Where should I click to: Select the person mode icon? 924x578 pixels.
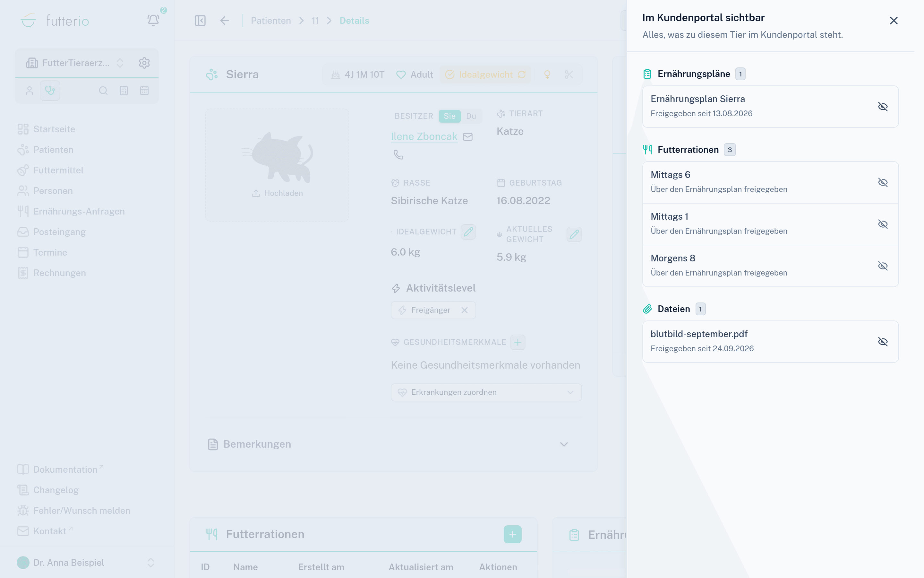point(30,91)
